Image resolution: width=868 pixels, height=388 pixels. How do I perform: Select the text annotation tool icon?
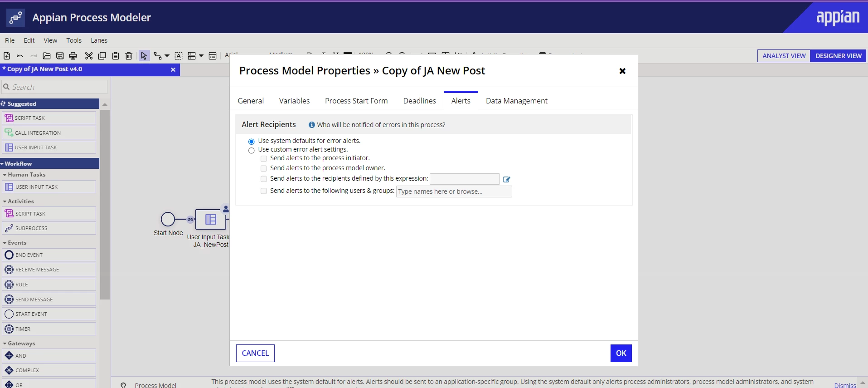point(179,56)
